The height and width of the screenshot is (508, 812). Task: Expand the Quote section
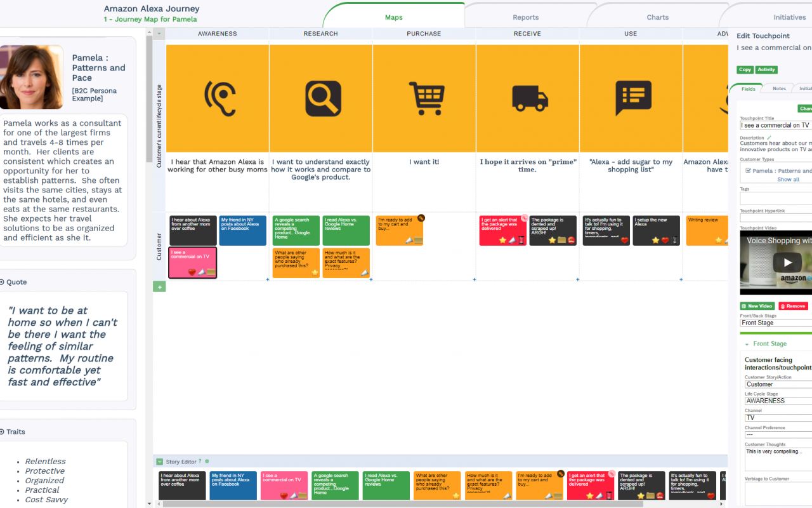pos(2,282)
